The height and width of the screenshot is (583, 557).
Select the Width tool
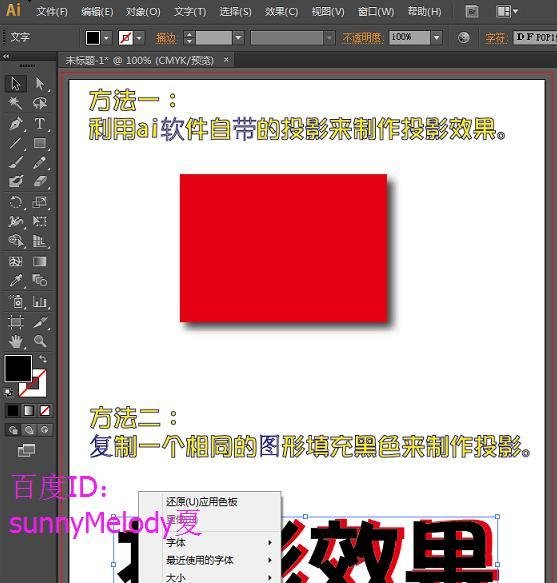pyautogui.click(x=16, y=222)
